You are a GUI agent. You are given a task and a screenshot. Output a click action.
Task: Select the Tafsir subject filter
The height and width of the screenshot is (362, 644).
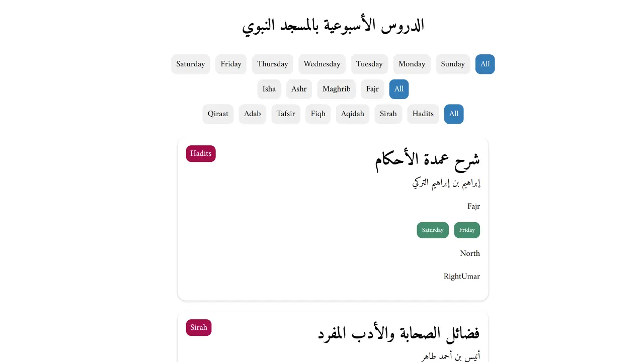286,114
